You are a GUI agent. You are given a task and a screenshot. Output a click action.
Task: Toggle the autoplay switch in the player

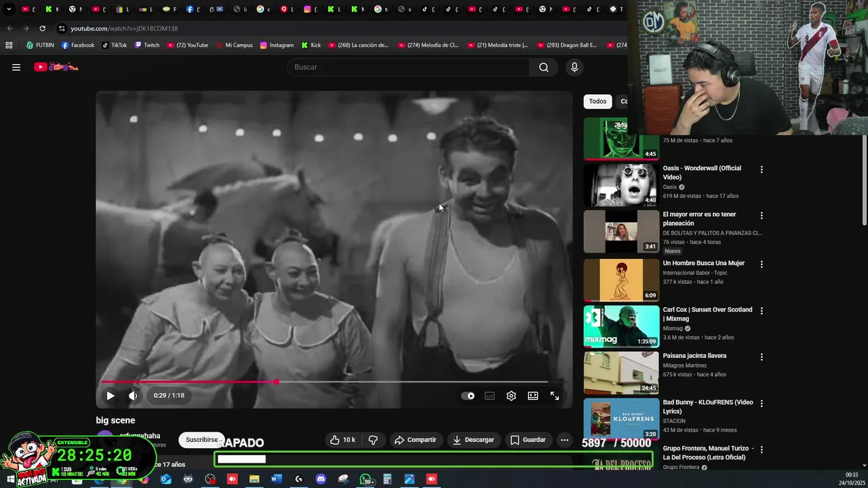(x=468, y=396)
